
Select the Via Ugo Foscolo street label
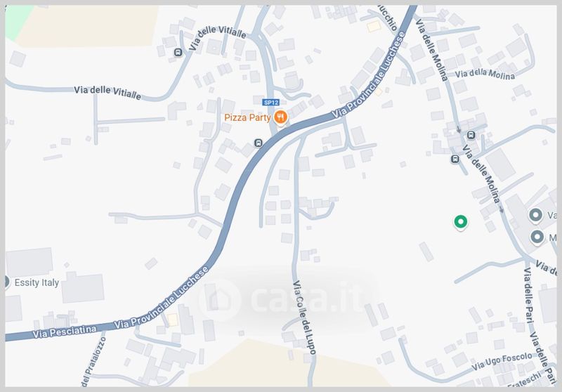tap(502, 361)
